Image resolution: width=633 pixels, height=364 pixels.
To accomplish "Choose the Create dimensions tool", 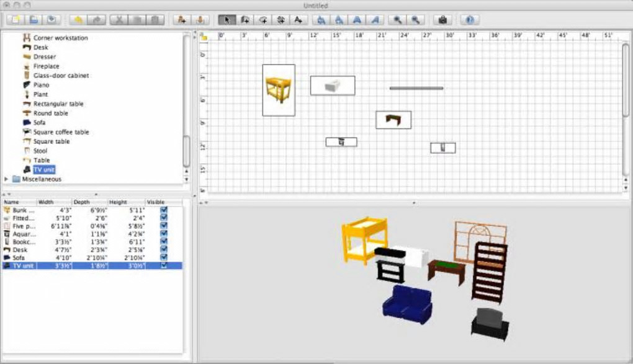I will 281,20.
